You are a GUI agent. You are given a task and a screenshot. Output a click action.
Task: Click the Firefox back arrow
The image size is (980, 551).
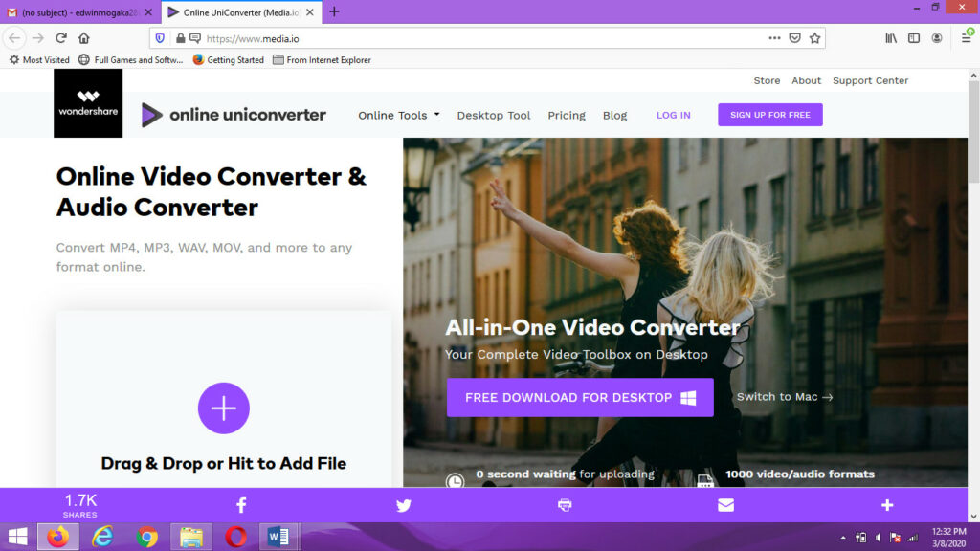(14, 38)
